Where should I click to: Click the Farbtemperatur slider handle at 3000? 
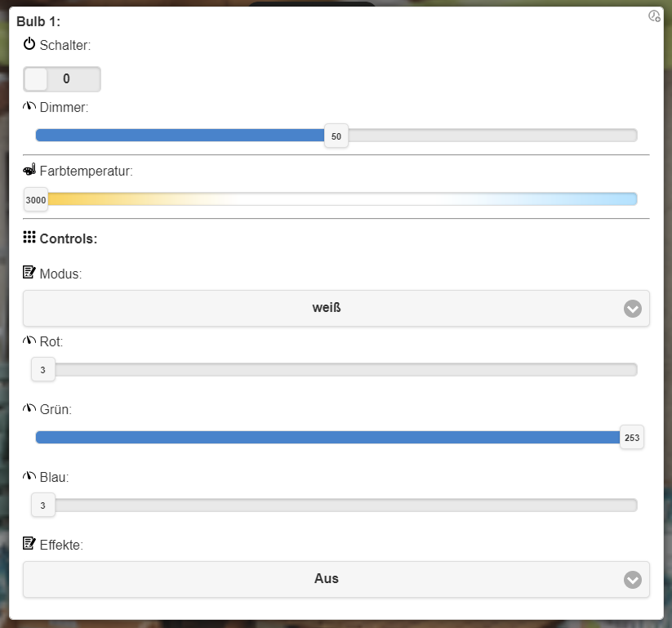tap(36, 199)
